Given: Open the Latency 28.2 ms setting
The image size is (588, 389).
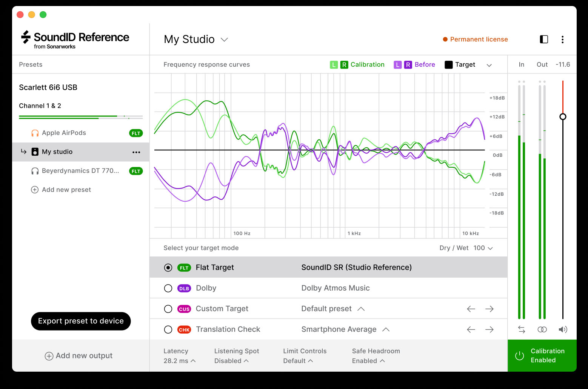Looking at the screenshot, I should pos(179,361).
